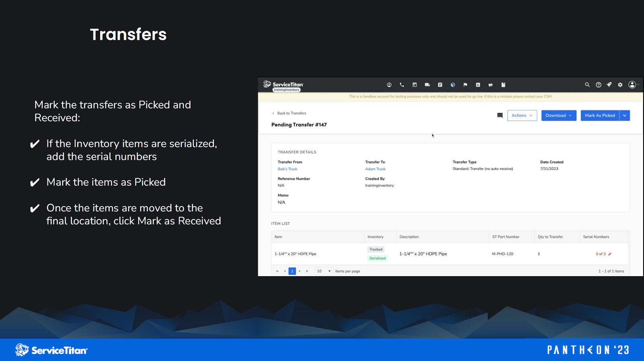Open the settings gear icon

(x=620, y=85)
